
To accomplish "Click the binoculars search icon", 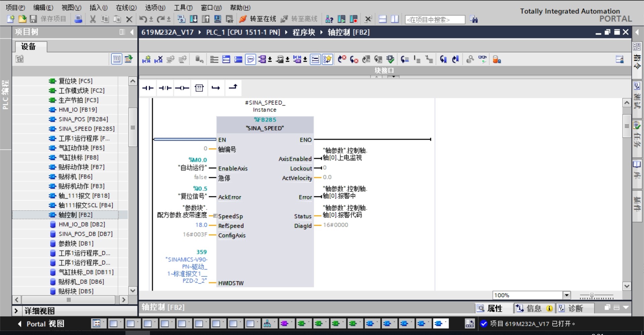I will 474,19.
